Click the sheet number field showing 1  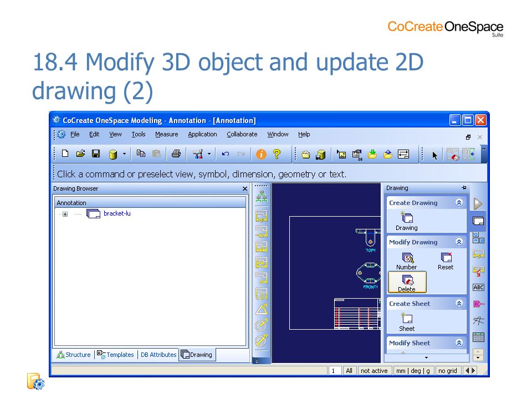click(334, 371)
